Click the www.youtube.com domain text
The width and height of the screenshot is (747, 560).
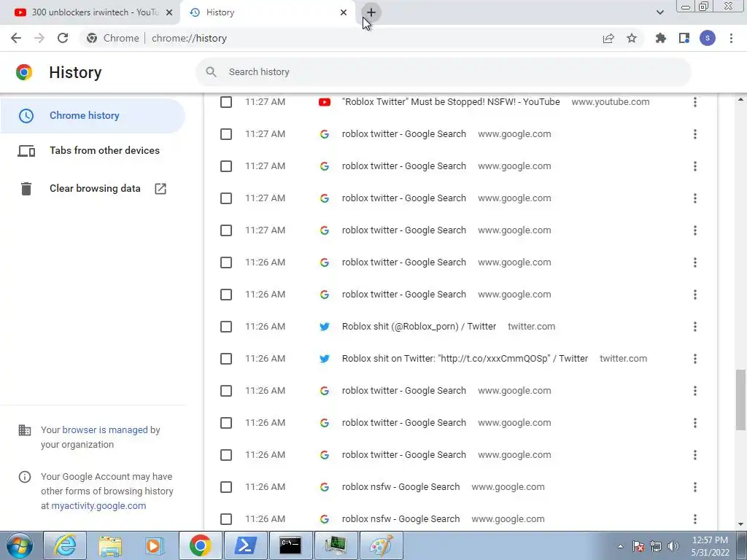[x=611, y=102]
